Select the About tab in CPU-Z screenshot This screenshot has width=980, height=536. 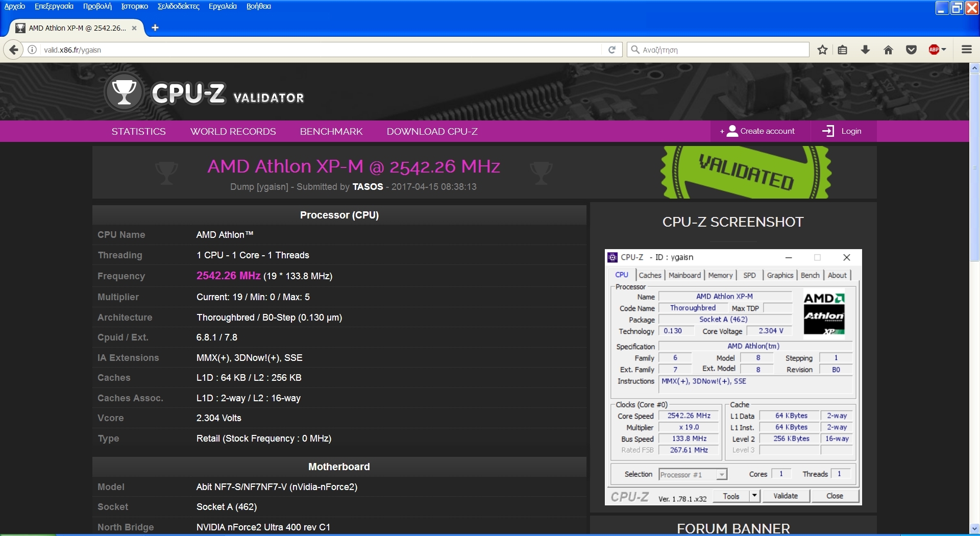837,275
